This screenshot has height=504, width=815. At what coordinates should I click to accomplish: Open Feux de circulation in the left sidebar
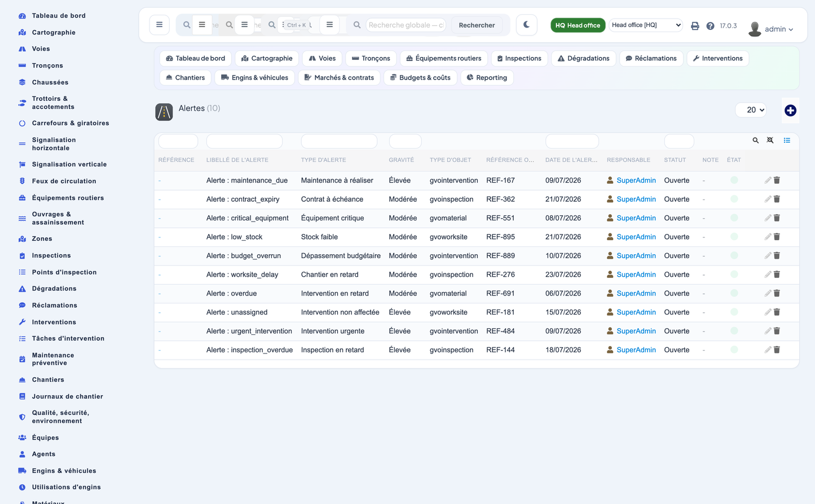coord(64,181)
